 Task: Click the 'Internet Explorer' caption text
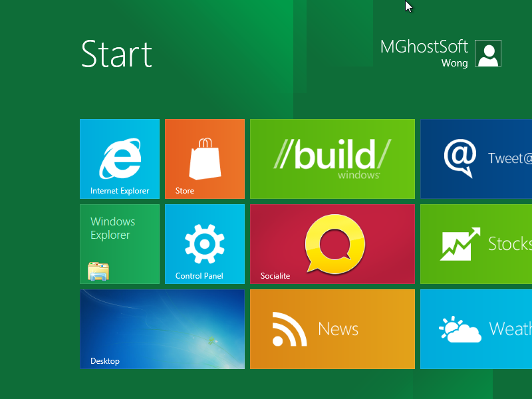(120, 191)
